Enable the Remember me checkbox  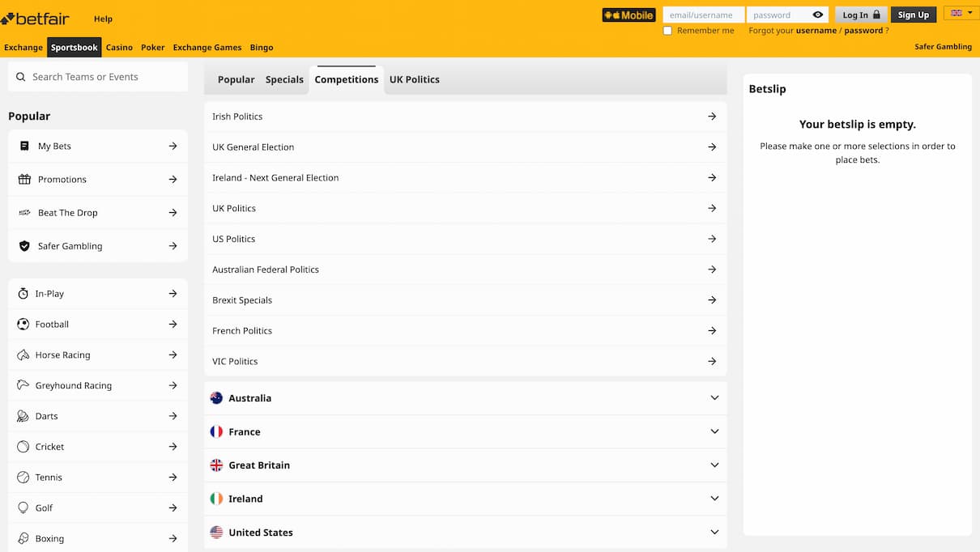pyautogui.click(x=667, y=30)
